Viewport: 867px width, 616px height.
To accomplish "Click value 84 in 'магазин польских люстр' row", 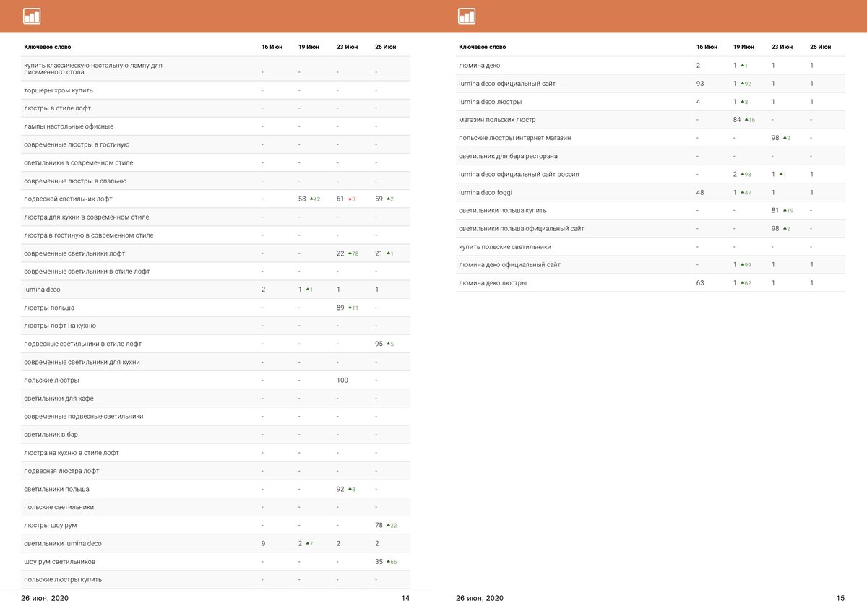I will click(737, 119).
